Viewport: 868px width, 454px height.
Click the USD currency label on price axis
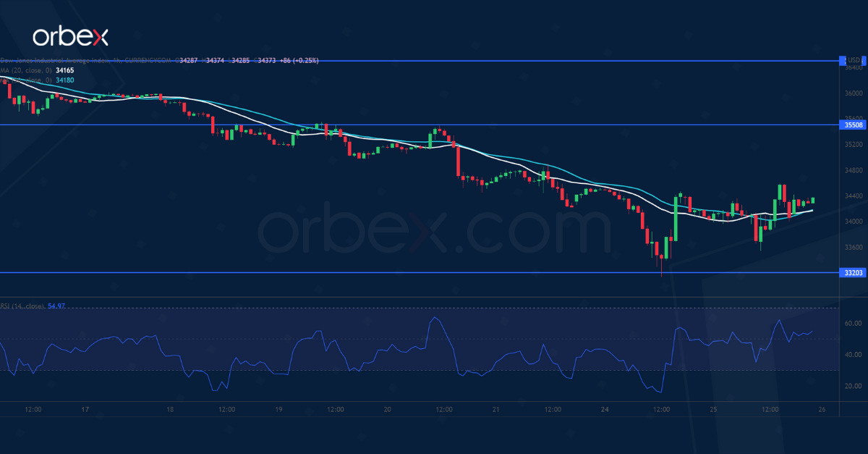click(x=854, y=60)
